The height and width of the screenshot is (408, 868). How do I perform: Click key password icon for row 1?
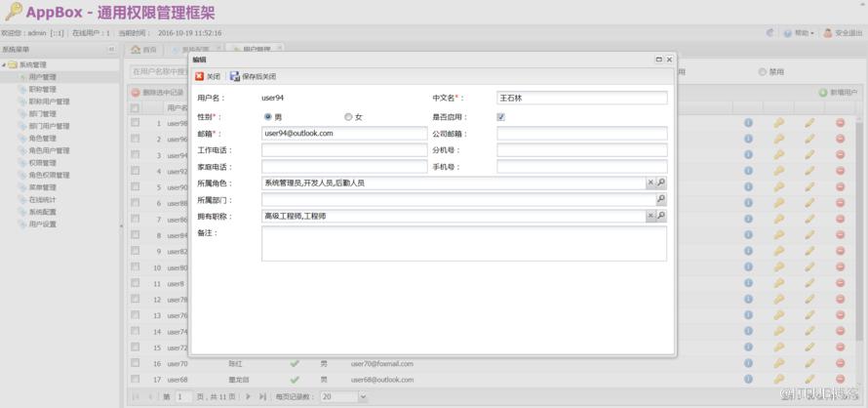779,123
